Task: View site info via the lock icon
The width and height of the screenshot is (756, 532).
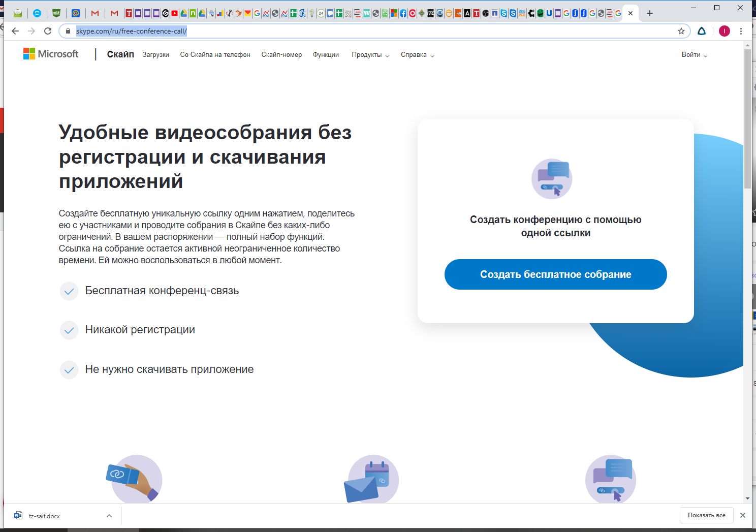Action: pyautogui.click(x=68, y=31)
